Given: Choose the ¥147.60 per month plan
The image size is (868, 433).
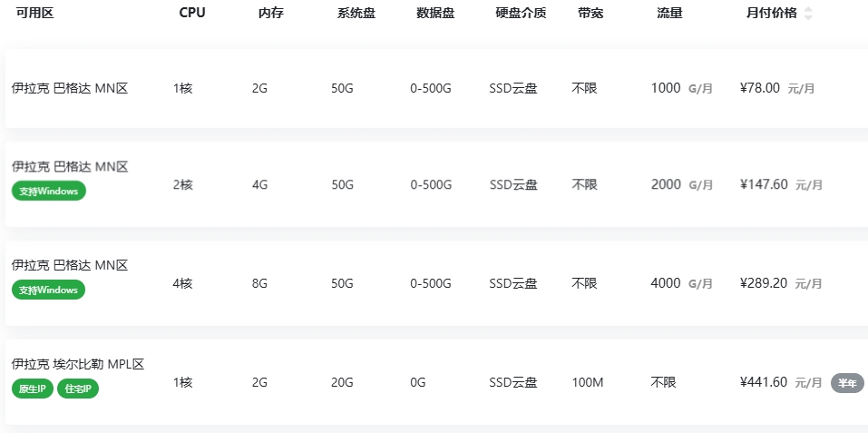Looking at the screenshot, I should [764, 184].
